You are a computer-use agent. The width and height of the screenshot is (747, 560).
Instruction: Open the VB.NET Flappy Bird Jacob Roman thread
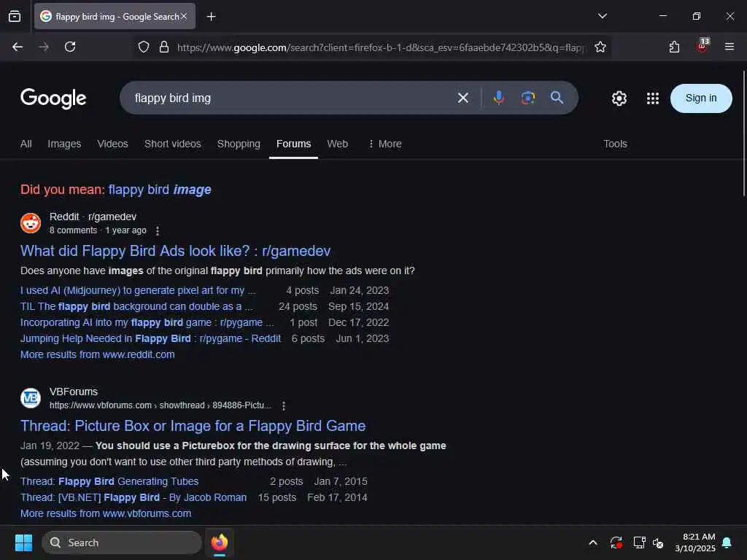(133, 497)
